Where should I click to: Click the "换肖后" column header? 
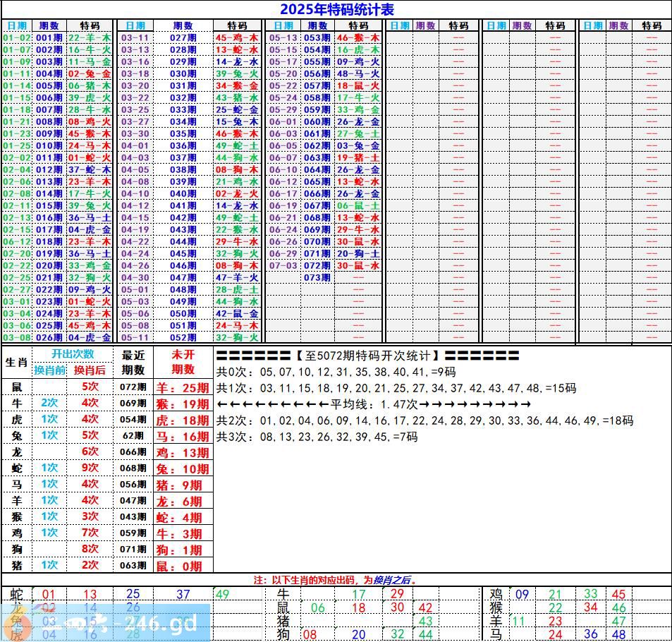[90, 370]
